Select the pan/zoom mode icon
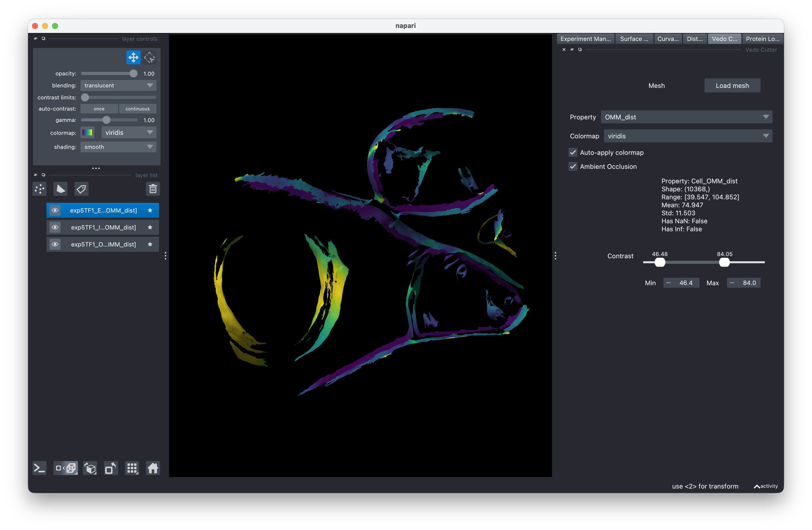Screen dimensions: 812x530 click(x=133, y=57)
